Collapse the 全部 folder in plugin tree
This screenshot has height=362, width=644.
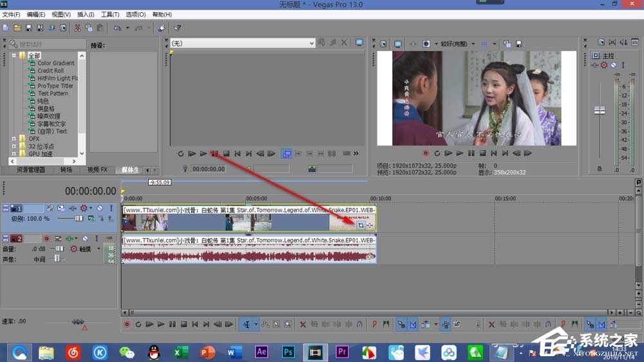[14, 55]
